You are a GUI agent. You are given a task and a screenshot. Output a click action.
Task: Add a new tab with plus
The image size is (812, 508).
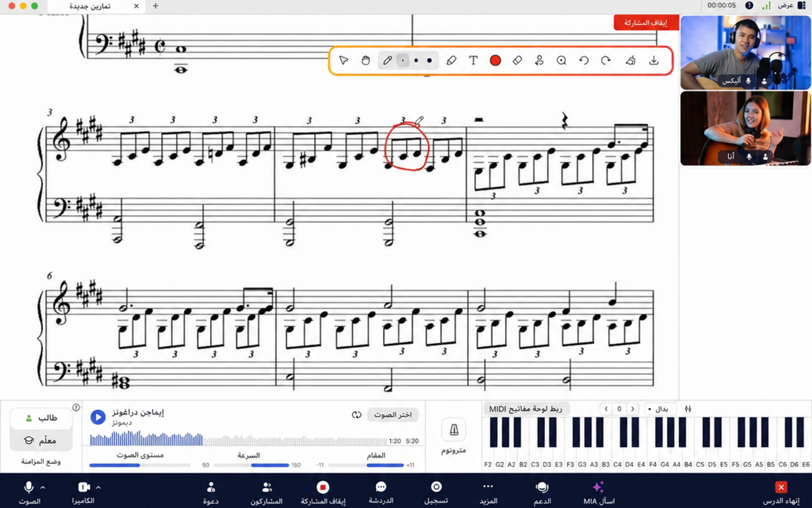[155, 6]
